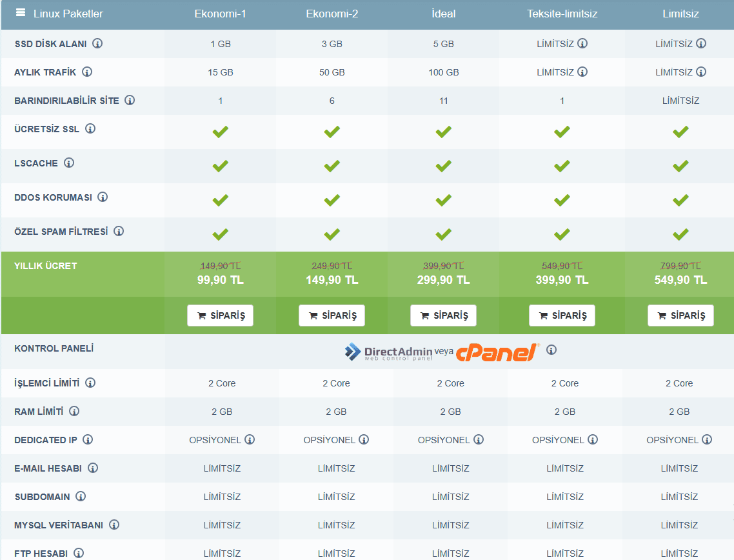
Task: Click info icon beside AYLIK TRAFİK
Action: 87,72
